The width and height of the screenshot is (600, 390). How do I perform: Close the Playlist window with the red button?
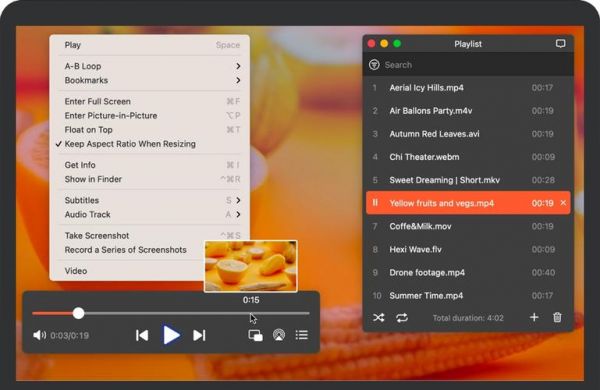[372, 44]
